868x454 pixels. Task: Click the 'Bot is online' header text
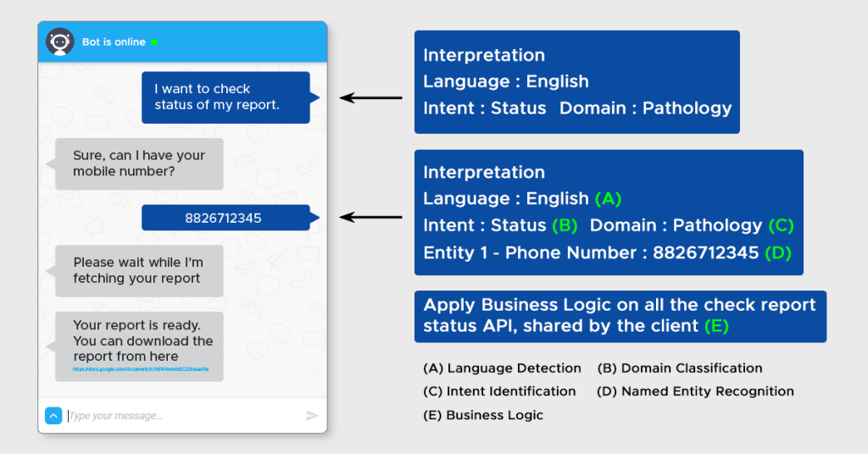point(114,42)
